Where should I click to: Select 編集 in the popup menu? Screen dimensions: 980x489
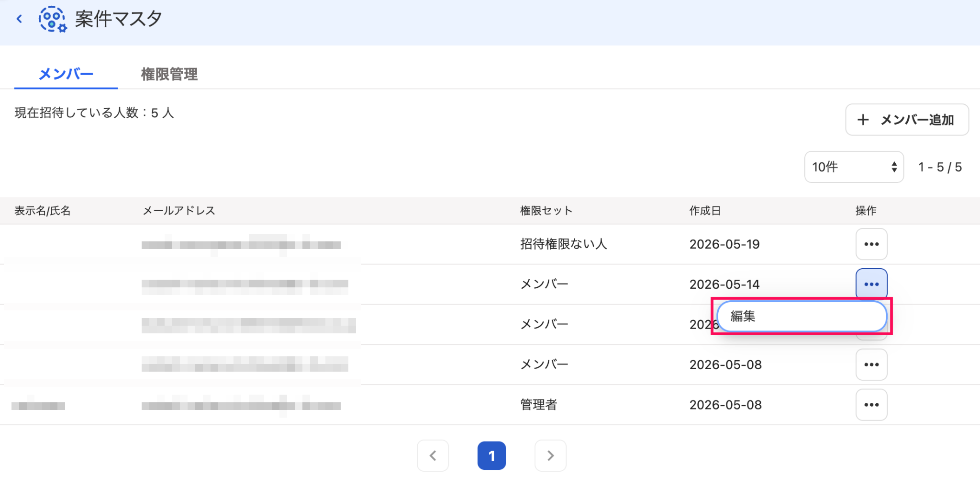[802, 316]
